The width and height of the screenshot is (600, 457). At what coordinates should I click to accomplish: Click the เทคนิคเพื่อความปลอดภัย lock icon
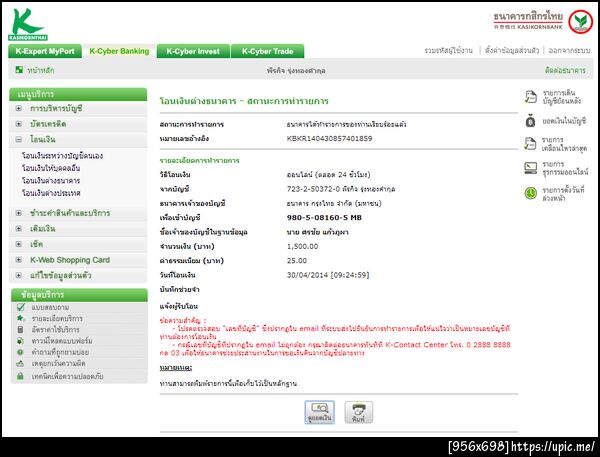point(20,376)
